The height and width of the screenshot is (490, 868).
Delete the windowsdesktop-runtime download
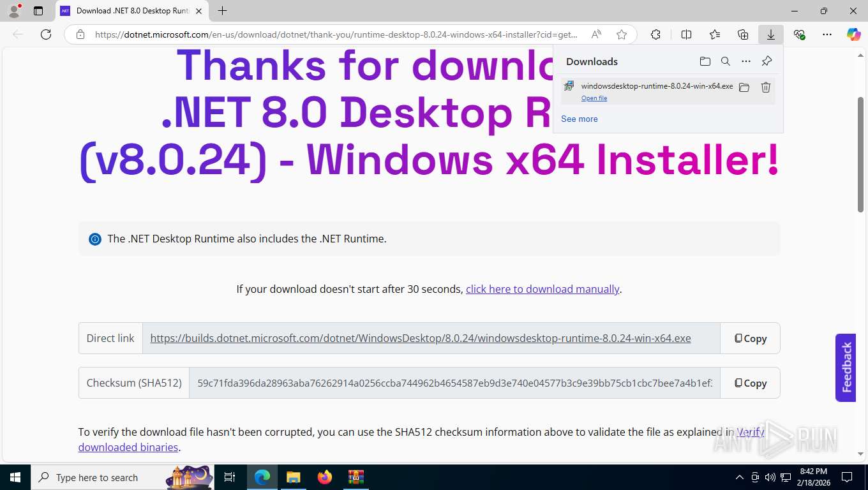pyautogui.click(x=766, y=87)
